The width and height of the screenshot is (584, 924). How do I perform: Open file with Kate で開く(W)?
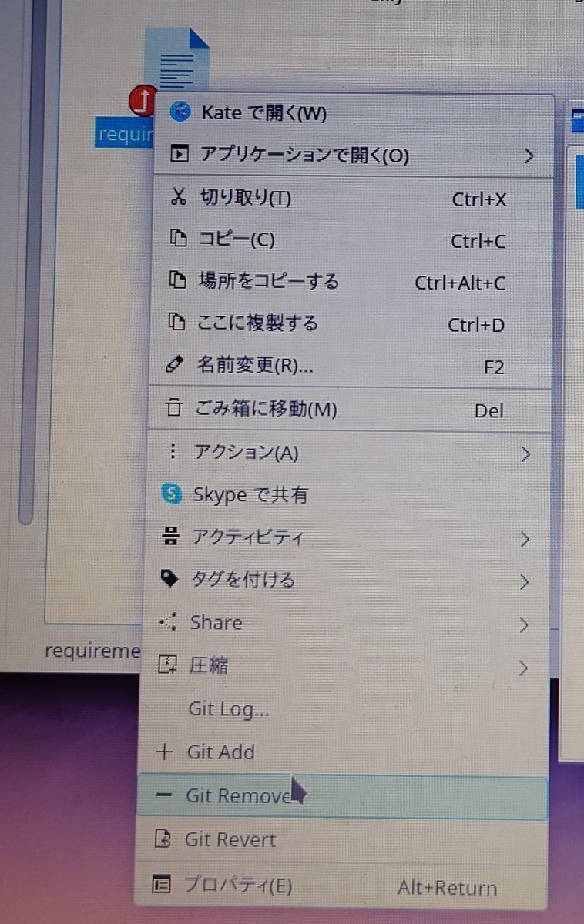354,114
